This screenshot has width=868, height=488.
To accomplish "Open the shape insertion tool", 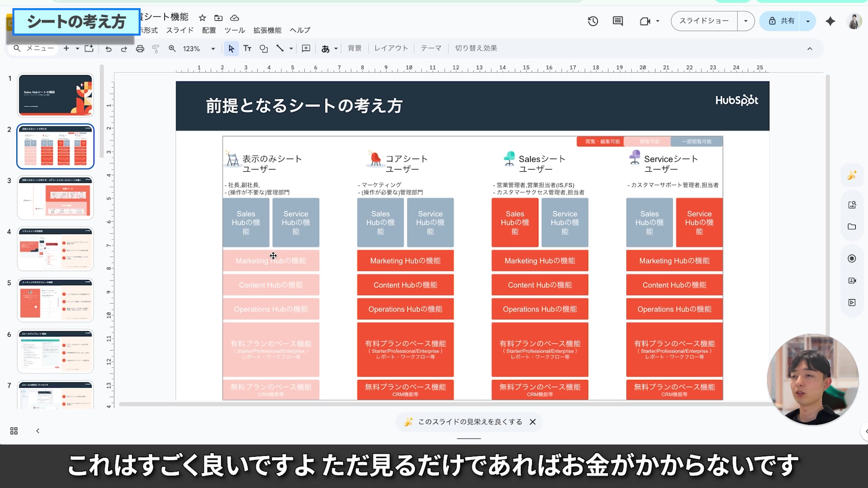I will [264, 48].
